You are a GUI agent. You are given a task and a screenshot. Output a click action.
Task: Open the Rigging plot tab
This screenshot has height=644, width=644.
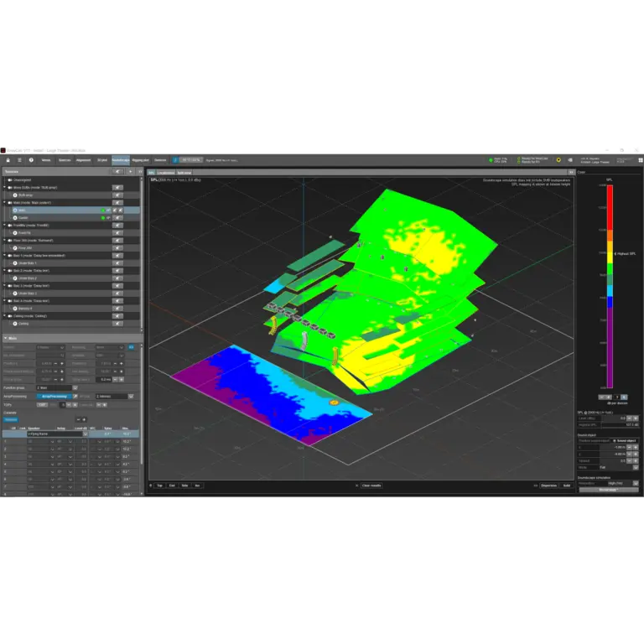[140, 159]
